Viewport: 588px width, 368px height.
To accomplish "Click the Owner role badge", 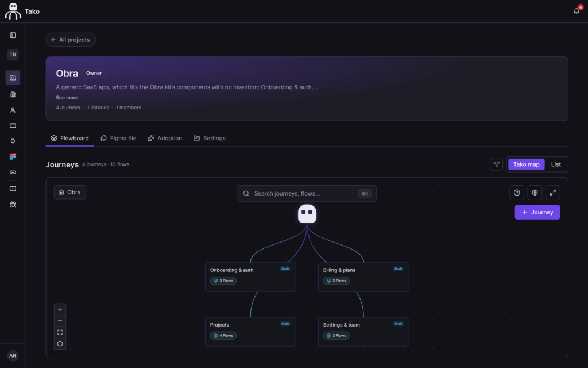I will 94,73.
